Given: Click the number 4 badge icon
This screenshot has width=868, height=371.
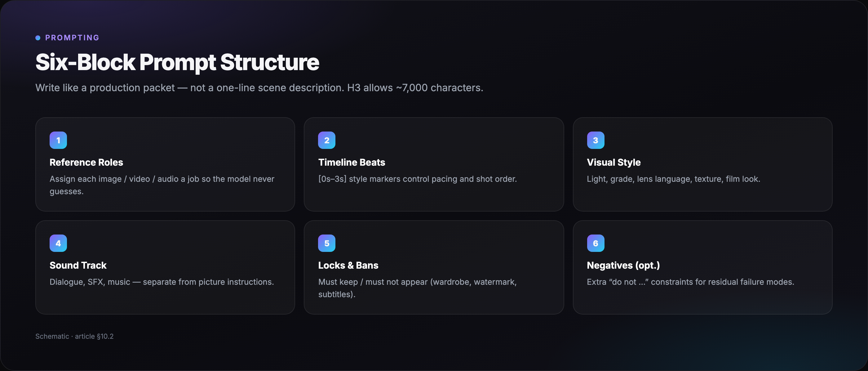Looking at the screenshot, I should point(58,243).
